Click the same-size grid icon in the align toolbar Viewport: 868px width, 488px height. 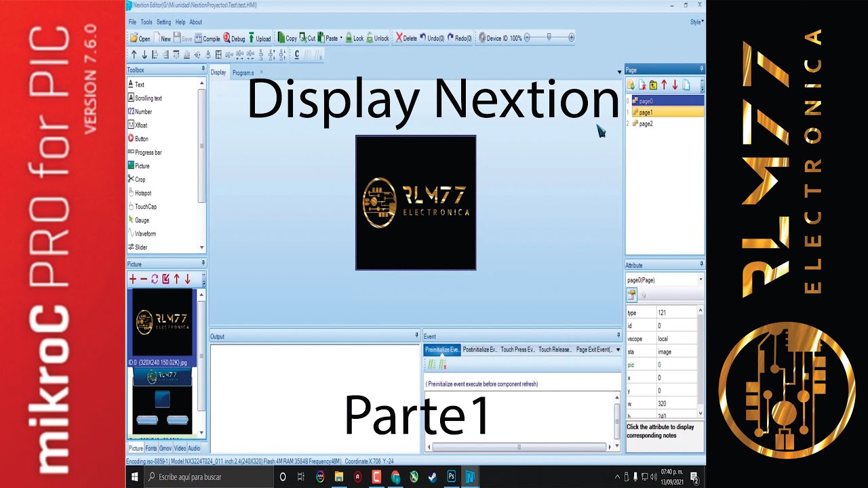coord(218,55)
